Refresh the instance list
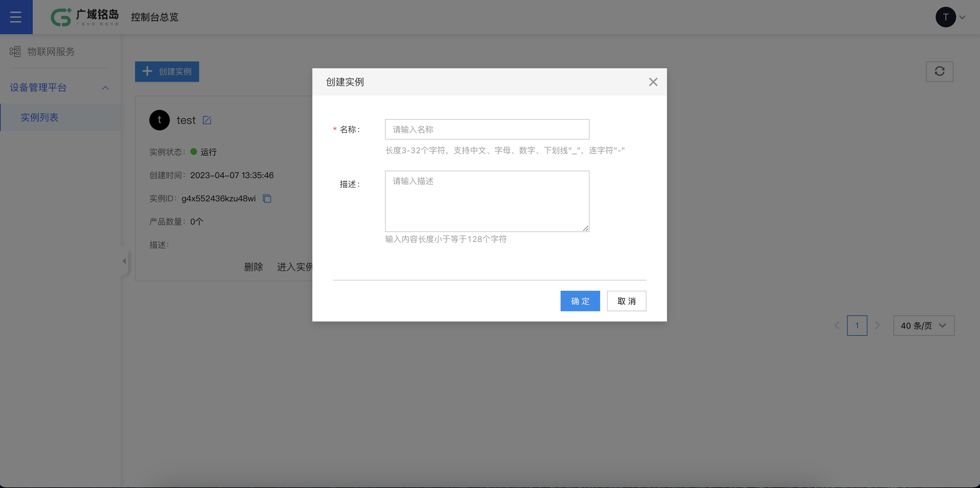The width and height of the screenshot is (980, 488). [939, 72]
